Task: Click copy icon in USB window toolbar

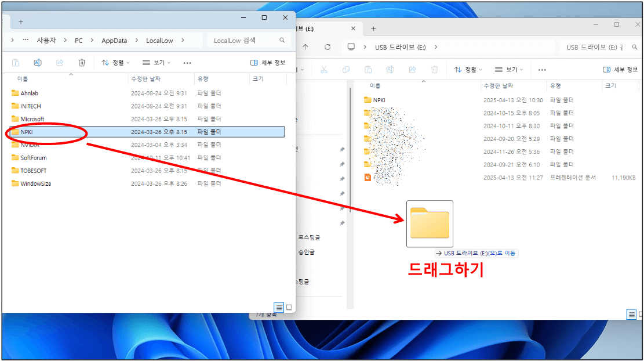Action: [346, 70]
